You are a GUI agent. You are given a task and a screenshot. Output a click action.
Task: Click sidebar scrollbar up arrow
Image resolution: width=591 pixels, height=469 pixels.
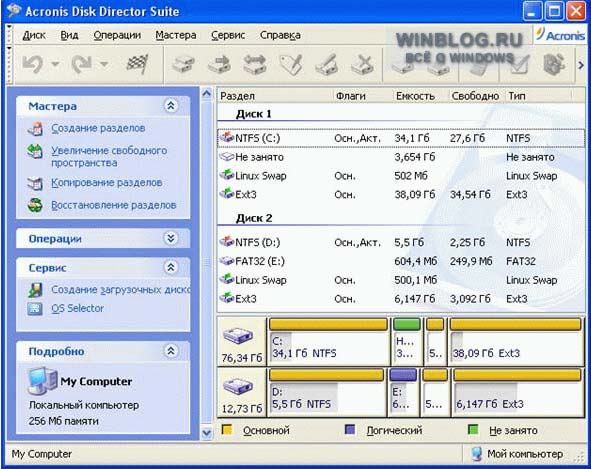tap(207, 93)
